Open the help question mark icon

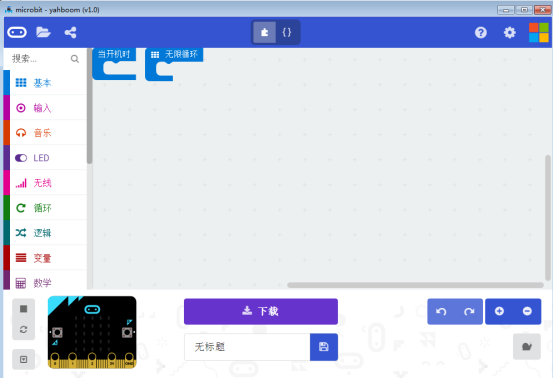pos(481,32)
